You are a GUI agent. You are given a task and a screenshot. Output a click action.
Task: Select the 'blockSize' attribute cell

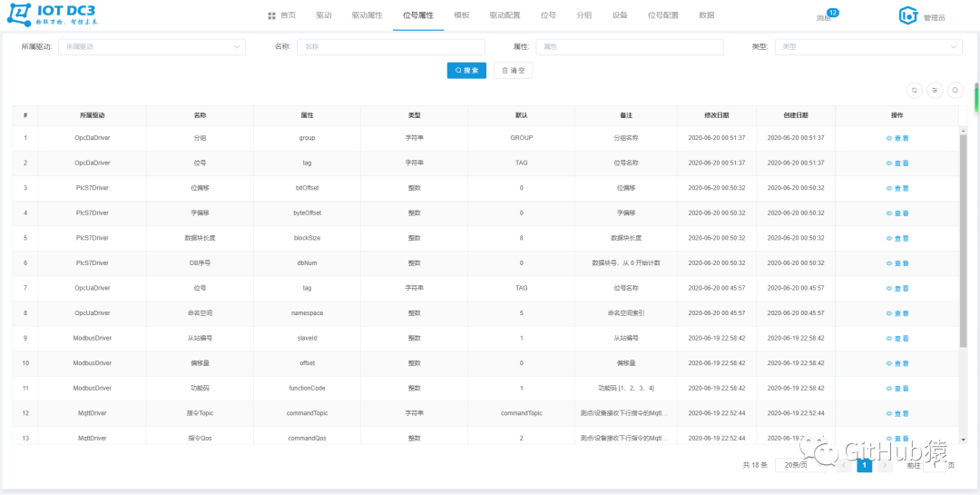[307, 238]
